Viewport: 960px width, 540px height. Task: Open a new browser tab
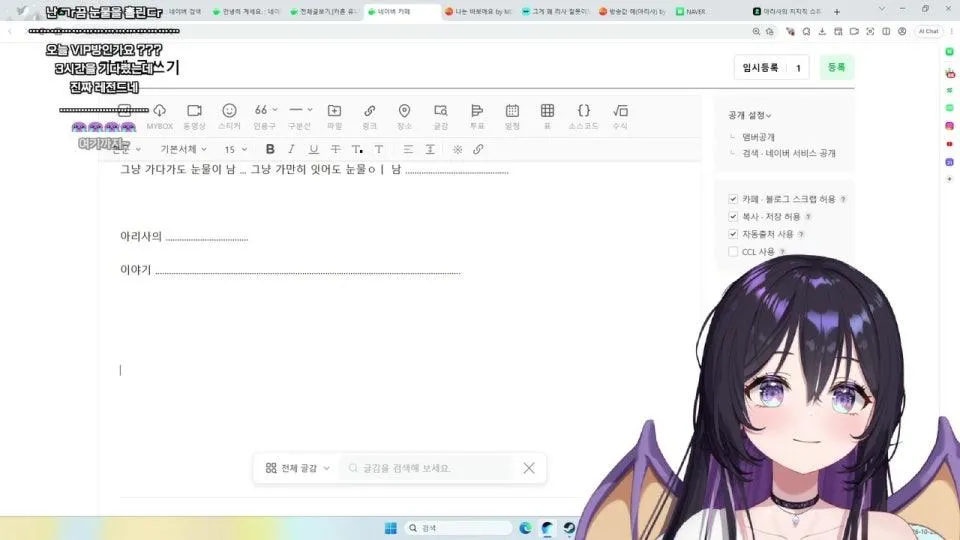pyautogui.click(x=837, y=12)
